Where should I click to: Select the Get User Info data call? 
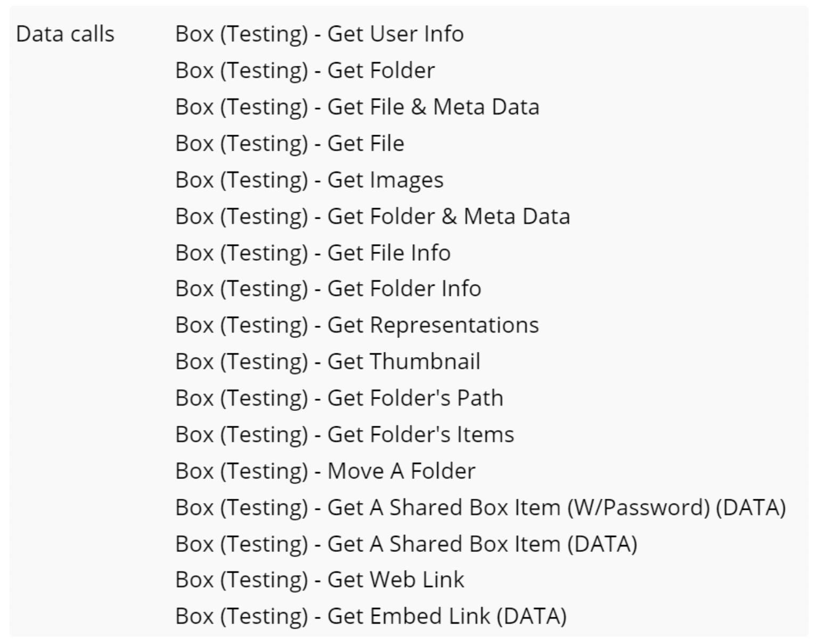(320, 34)
